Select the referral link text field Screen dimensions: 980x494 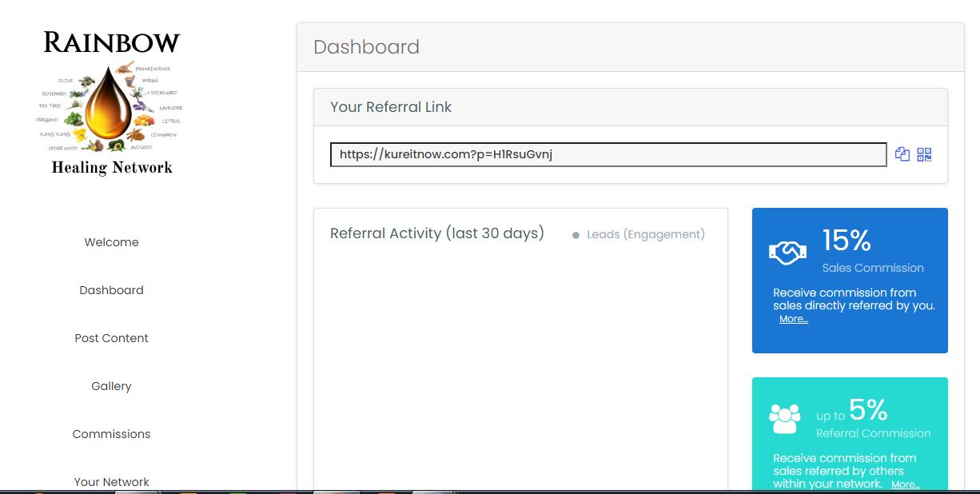click(608, 154)
